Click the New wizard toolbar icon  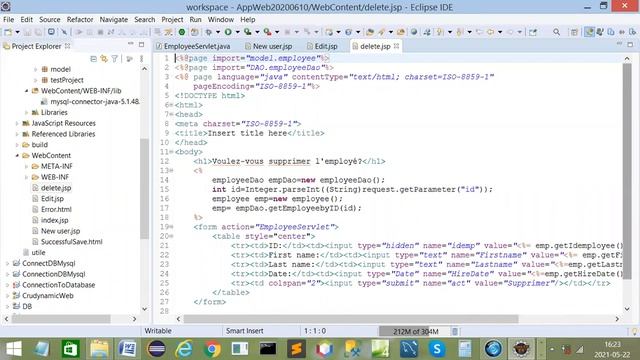coord(8,32)
